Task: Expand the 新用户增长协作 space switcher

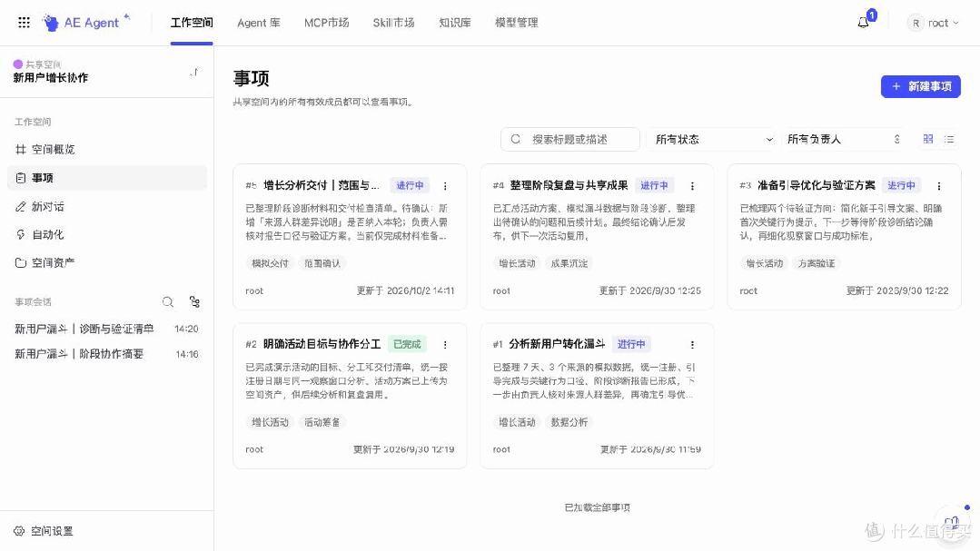Action: click(193, 73)
